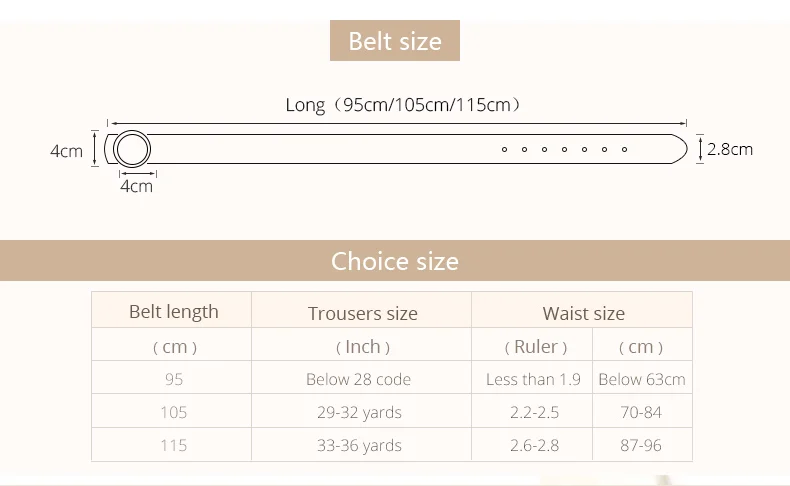Screen dimensions: 790x486
Task: Click the Long (95cm/105cm/115cm) length label
Action: [403, 104]
